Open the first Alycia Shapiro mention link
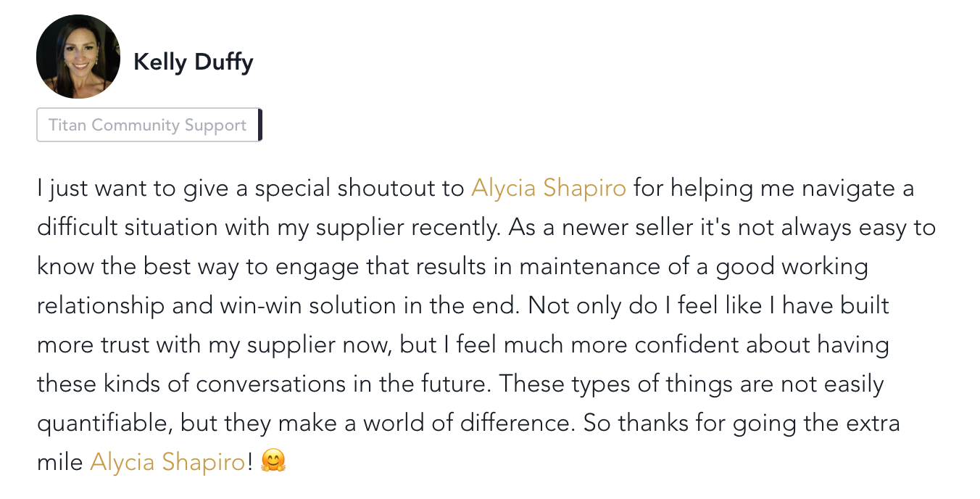This screenshot has width=980, height=499. pos(549,189)
